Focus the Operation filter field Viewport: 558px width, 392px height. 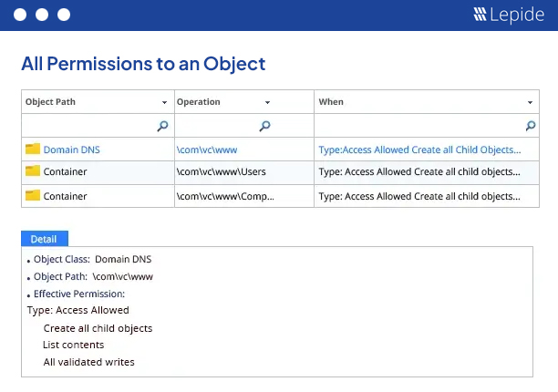(x=244, y=126)
